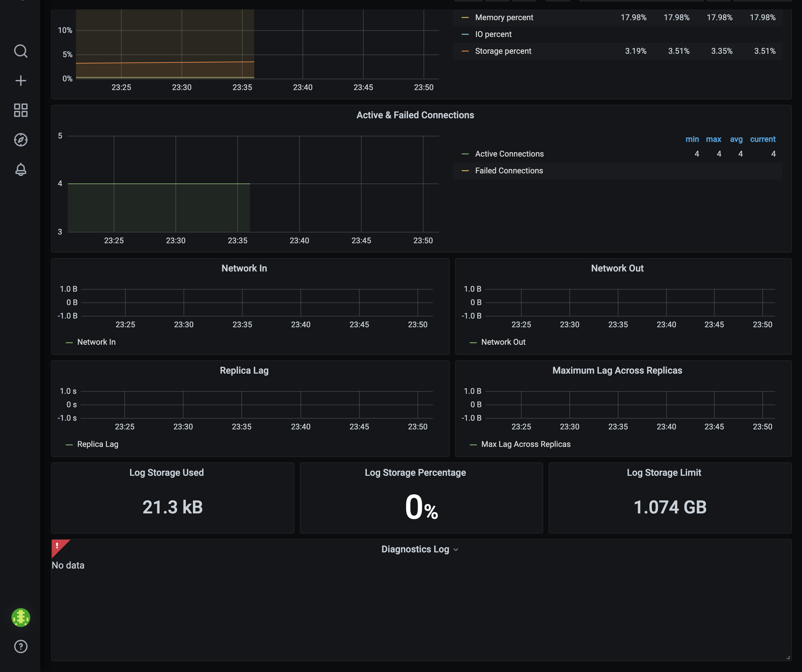Open the Replica Lag panel title menu
Viewport: 802px width, 672px height.
pyautogui.click(x=244, y=370)
